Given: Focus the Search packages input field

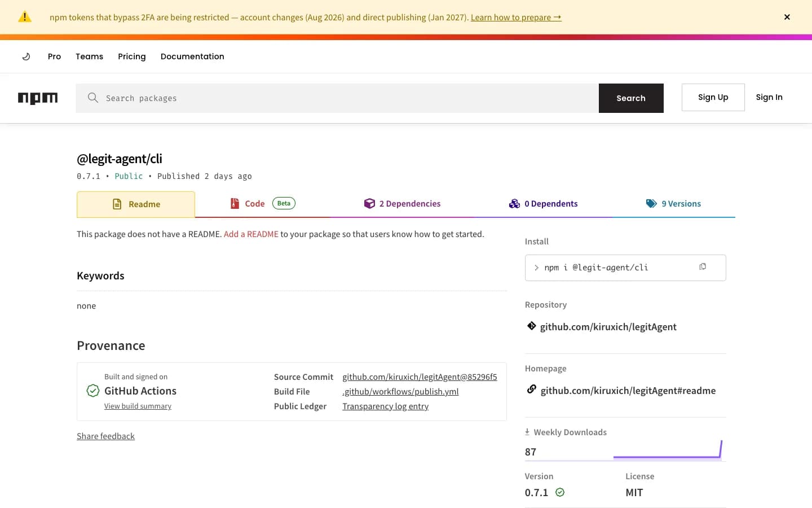Looking at the screenshot, I should click(x=337, y=98).
